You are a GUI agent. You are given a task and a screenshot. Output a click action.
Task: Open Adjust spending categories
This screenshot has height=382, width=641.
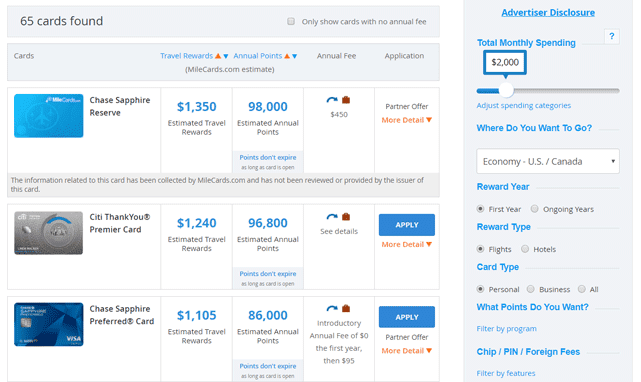click(524, 106)
